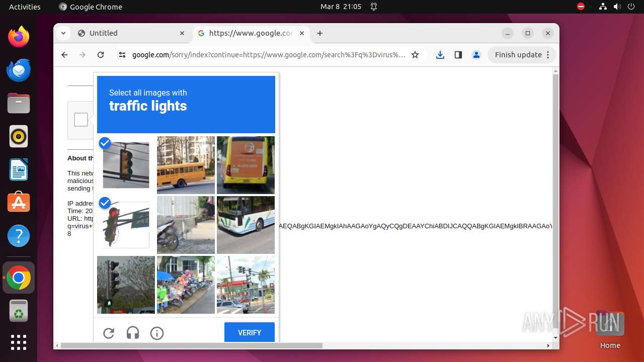
Task: Go back using Chrome back arrow
Action: pos(64,55)
